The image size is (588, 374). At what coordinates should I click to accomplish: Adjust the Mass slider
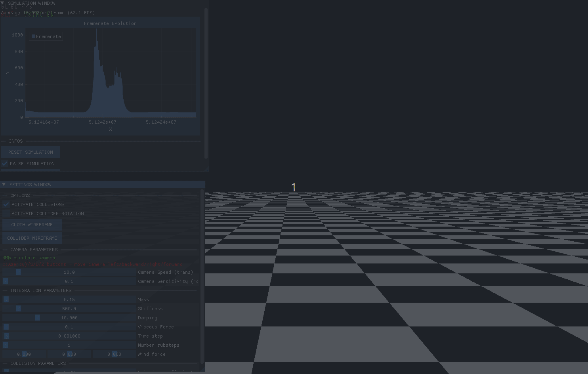pyautogui.click(x=69, y=300)
